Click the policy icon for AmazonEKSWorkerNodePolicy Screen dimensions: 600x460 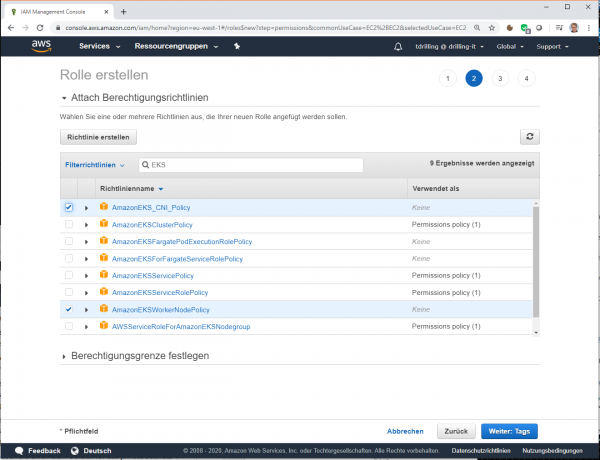click(104, 308)
